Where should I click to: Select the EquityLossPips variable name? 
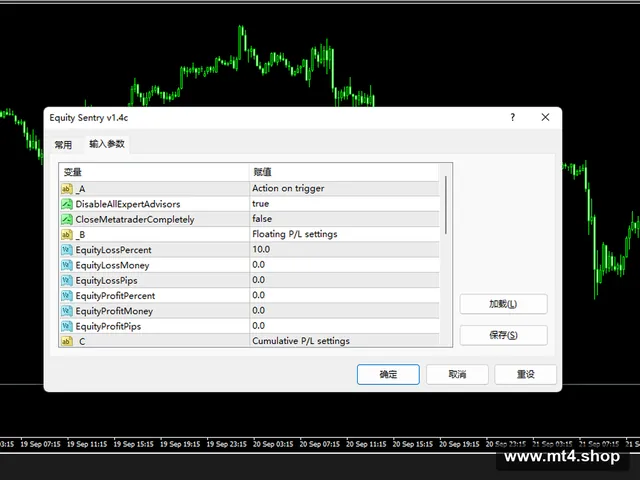(x=107, y=281)
